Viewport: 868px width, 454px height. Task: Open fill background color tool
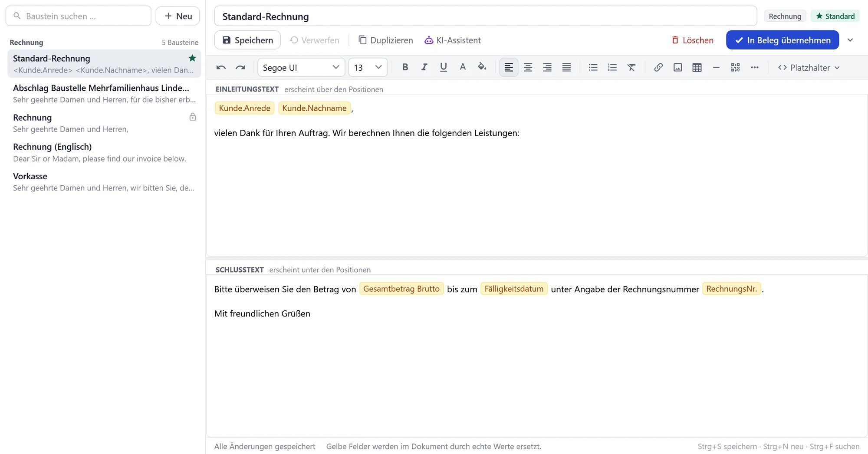tap(482, 67)
